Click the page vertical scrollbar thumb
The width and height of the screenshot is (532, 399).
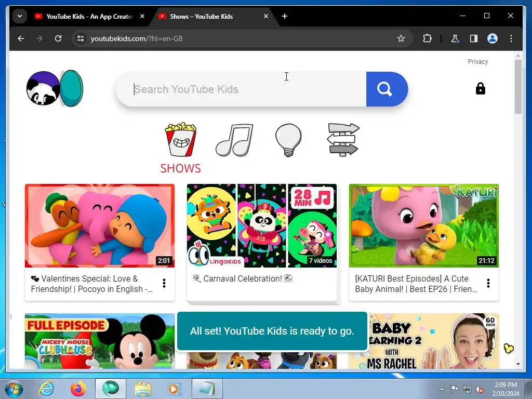[x=518, y=87]
